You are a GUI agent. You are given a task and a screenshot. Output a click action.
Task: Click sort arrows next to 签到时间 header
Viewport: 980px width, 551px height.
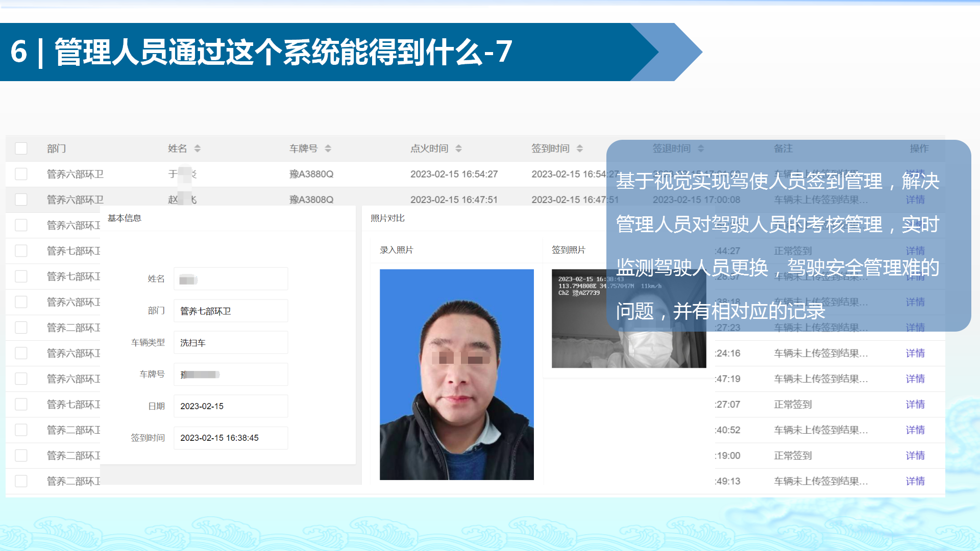(580, 148)
